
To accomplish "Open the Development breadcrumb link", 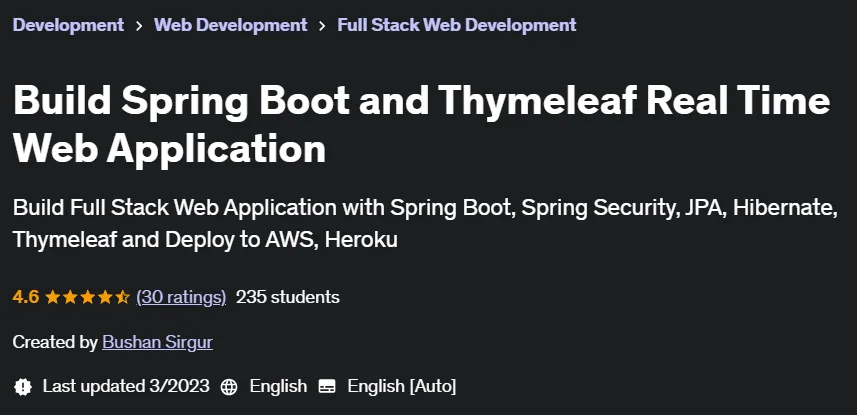I will [68, 25].
